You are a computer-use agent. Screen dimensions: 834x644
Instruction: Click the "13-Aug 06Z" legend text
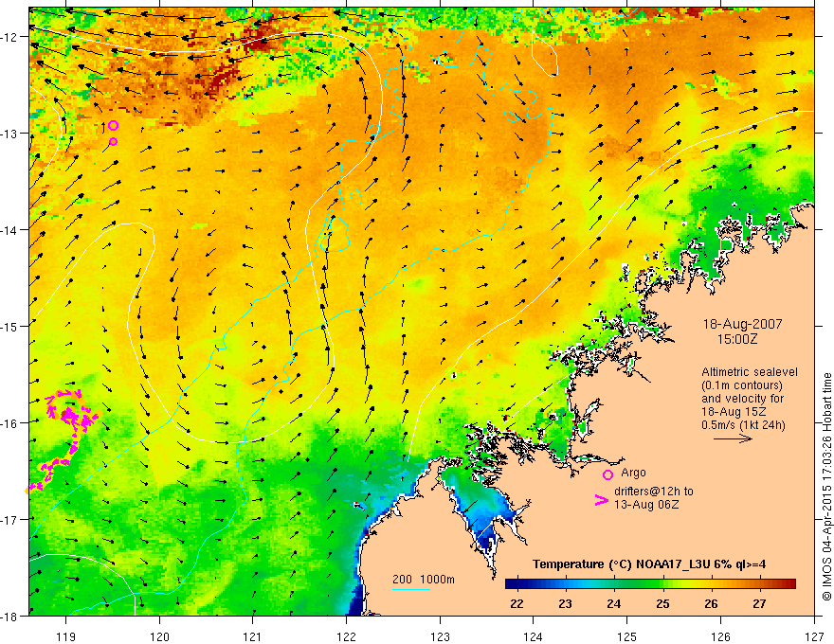[646, 505]
